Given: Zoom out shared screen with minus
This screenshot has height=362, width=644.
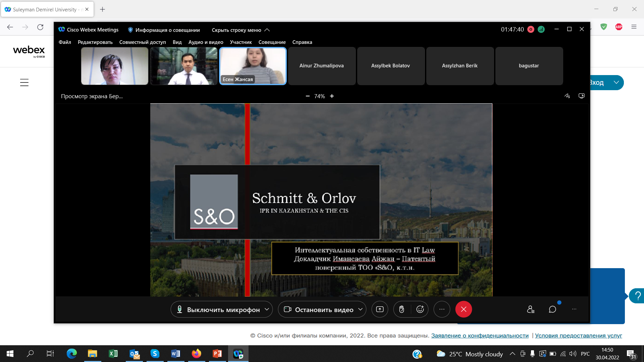Looking at the screenshot, I should click(308, 96).
